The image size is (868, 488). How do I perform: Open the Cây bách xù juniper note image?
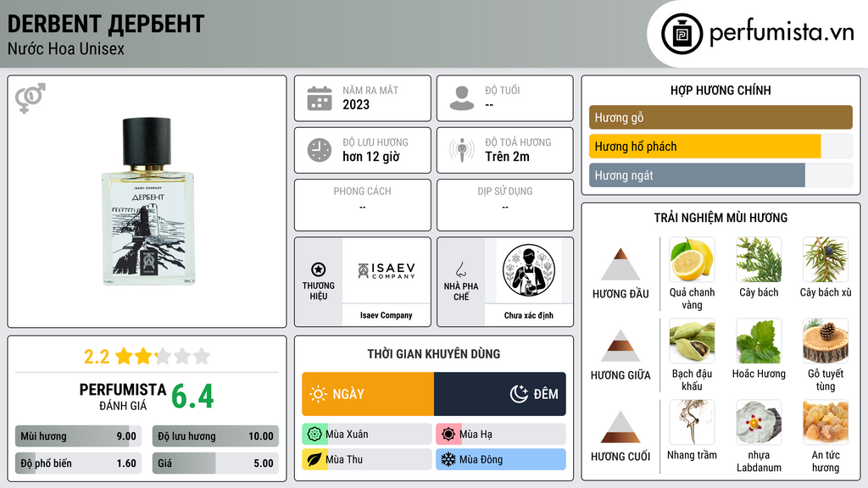tap(826, 260)
